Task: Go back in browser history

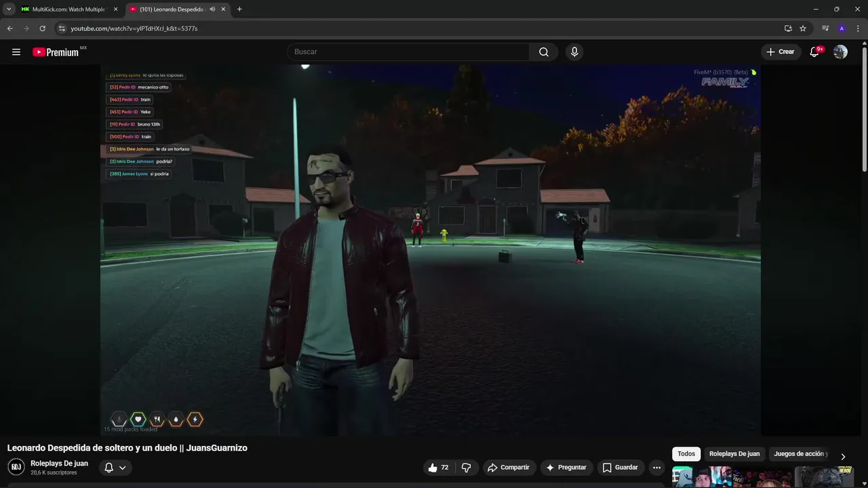Action: coord(10,28)
